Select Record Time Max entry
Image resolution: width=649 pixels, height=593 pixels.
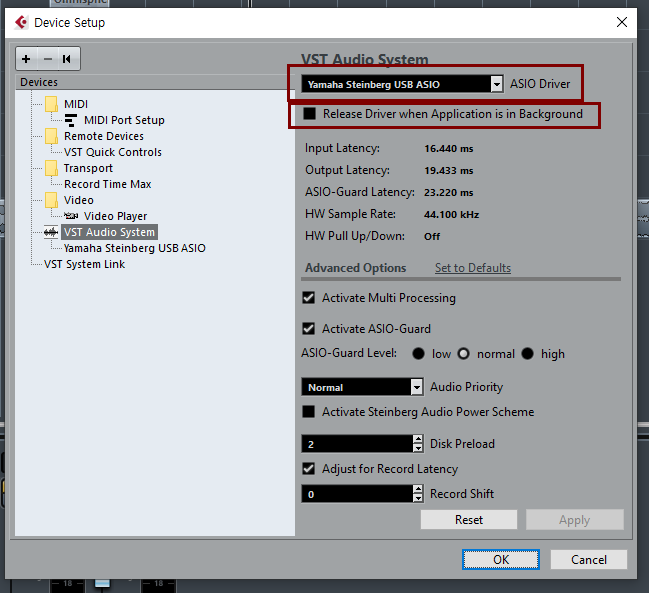click(x=108, y=184)
